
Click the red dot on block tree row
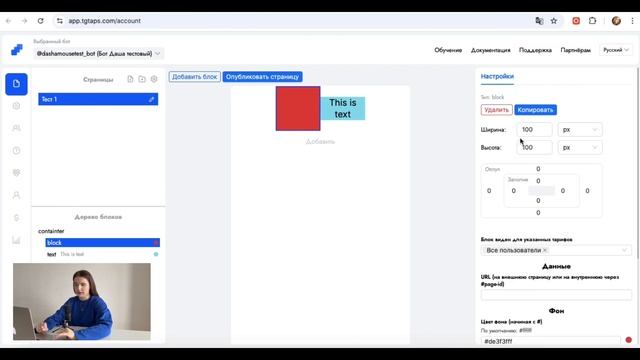156,243
